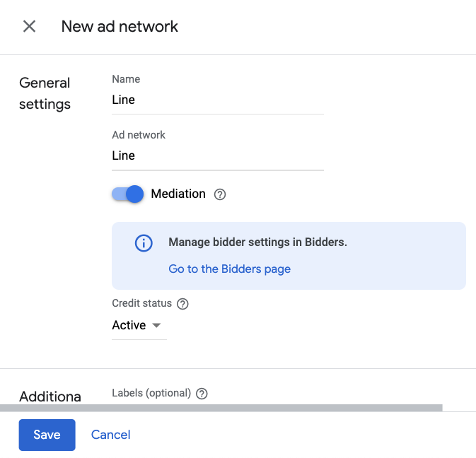The height and width of the screenshot is (458, 476).
Task: Go to the Bidders page
Action: (229, 269)
